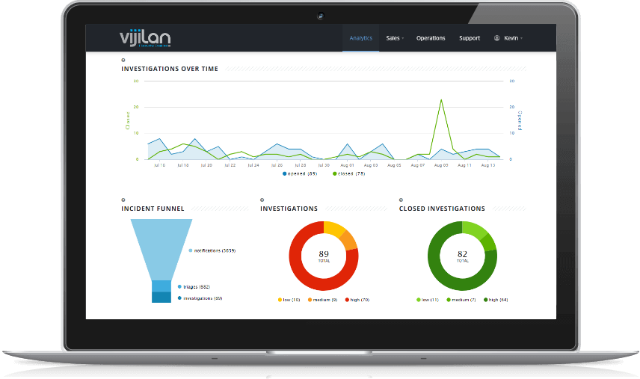Image resolution: width=640 pixels, height=379 pixels.
Task: Click the small icon above Investigations heading
Action: click(x=262, y=200)
